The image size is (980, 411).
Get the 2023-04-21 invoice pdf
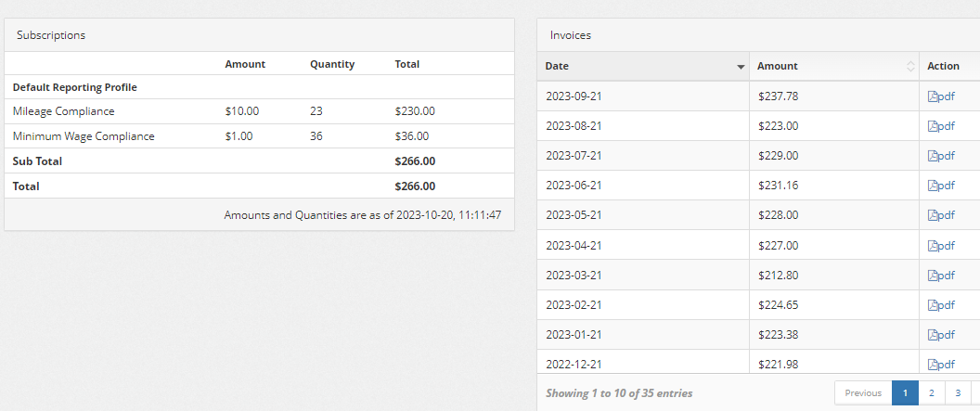tap(941, 246)
